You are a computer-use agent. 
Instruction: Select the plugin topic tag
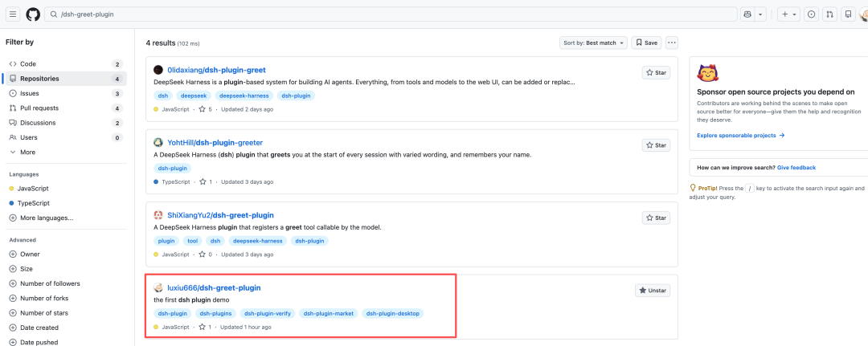(x=166, y=241)
